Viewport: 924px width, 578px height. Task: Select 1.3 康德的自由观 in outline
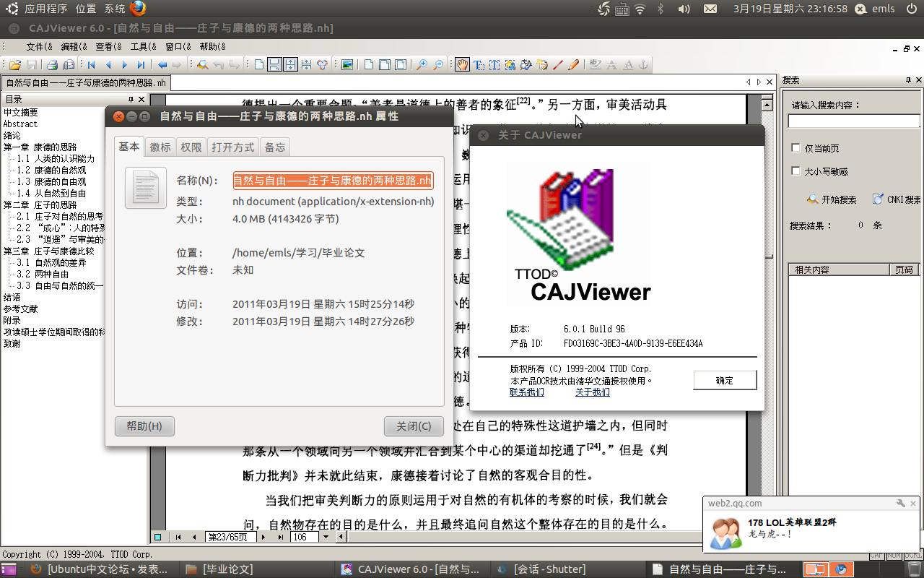(x=52, y=181)
